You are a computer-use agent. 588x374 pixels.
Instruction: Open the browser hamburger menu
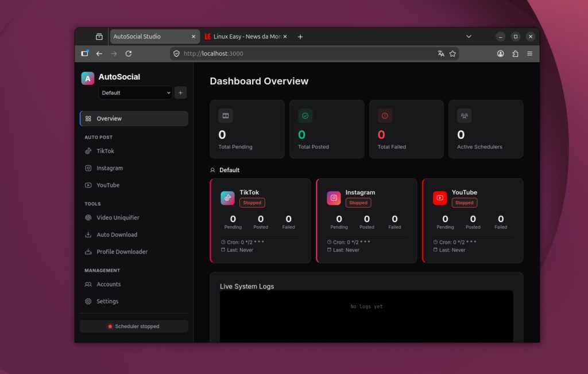(530, 53)
